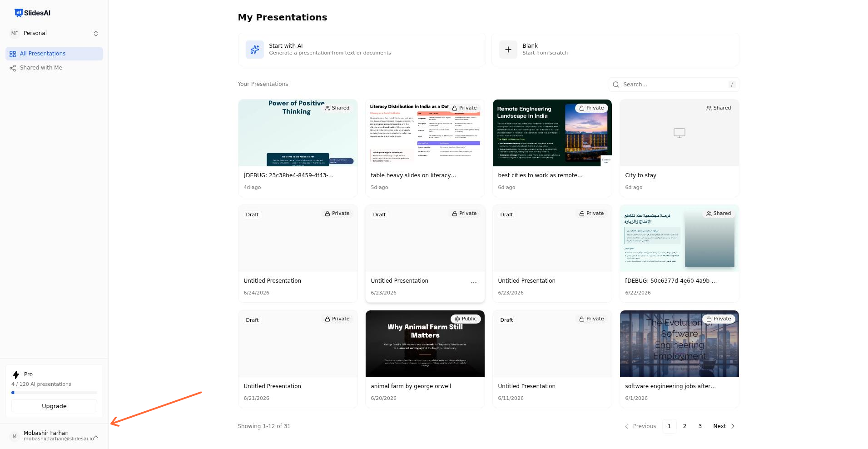Expand the Mobashir Farhan account menu chevron
The image size is (868, 449).
pyautogui.click(x=96, y=437)
